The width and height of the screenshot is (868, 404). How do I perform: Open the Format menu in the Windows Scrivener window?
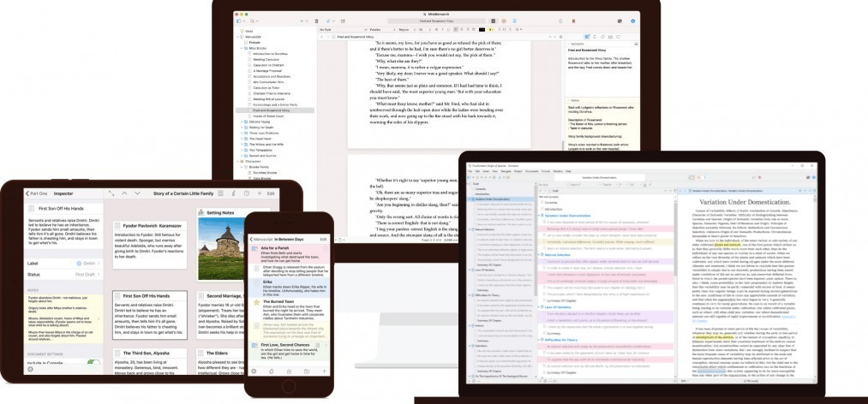(545, 171)
